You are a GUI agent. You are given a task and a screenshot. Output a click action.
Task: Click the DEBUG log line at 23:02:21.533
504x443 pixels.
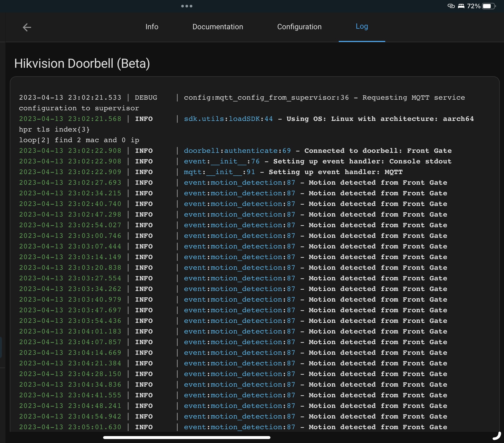click(x=242, y=98)
